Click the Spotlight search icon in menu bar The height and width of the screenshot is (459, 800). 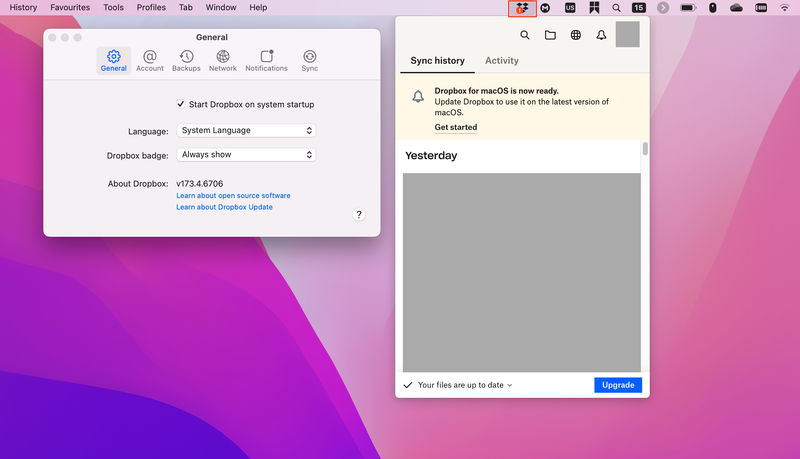(x=616, y=8)
